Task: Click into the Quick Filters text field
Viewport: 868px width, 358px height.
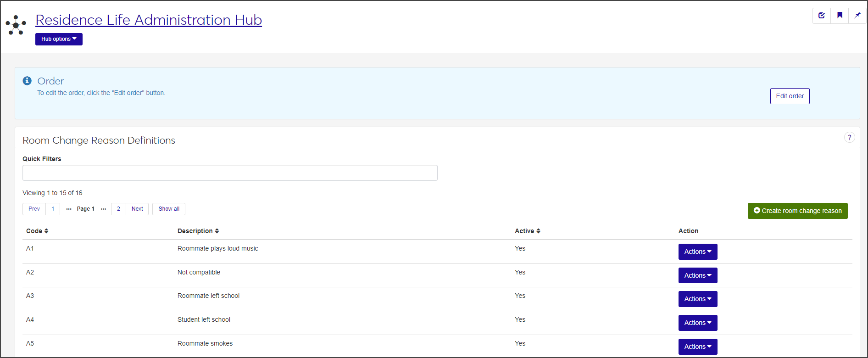Action: 230,173
